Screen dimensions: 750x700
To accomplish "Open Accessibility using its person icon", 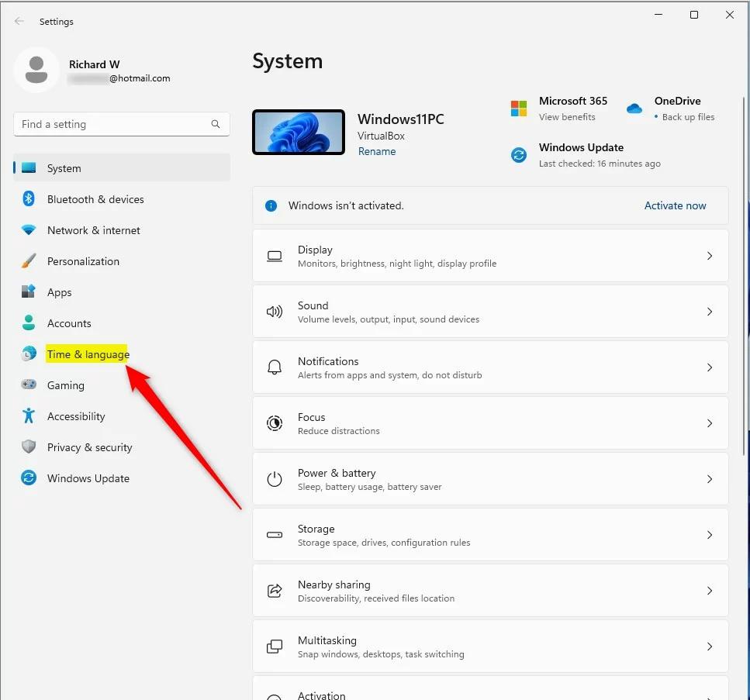I will (29, 416).
